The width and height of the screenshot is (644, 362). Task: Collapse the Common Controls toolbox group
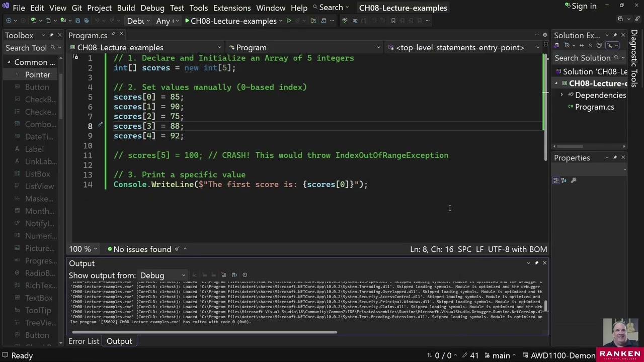[9, 62]
